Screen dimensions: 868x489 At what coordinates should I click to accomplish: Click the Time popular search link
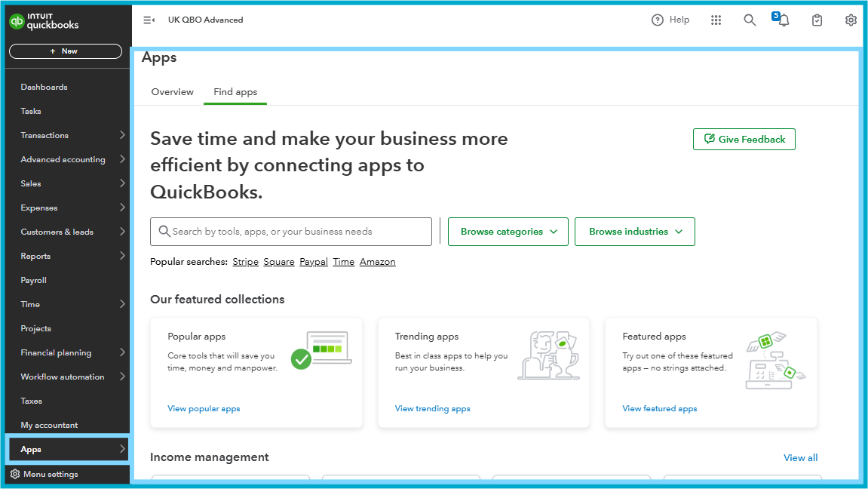(344, 262)
